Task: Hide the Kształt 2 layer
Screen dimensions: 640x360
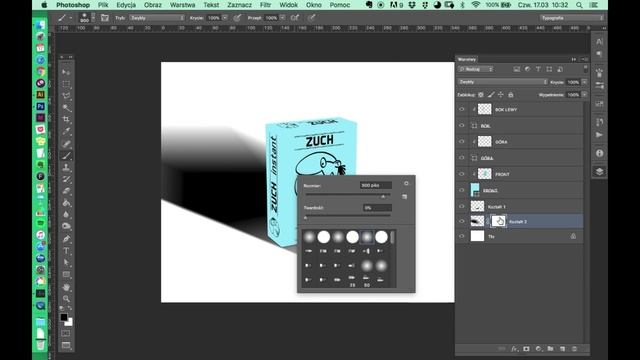Action: coord(462,221)
